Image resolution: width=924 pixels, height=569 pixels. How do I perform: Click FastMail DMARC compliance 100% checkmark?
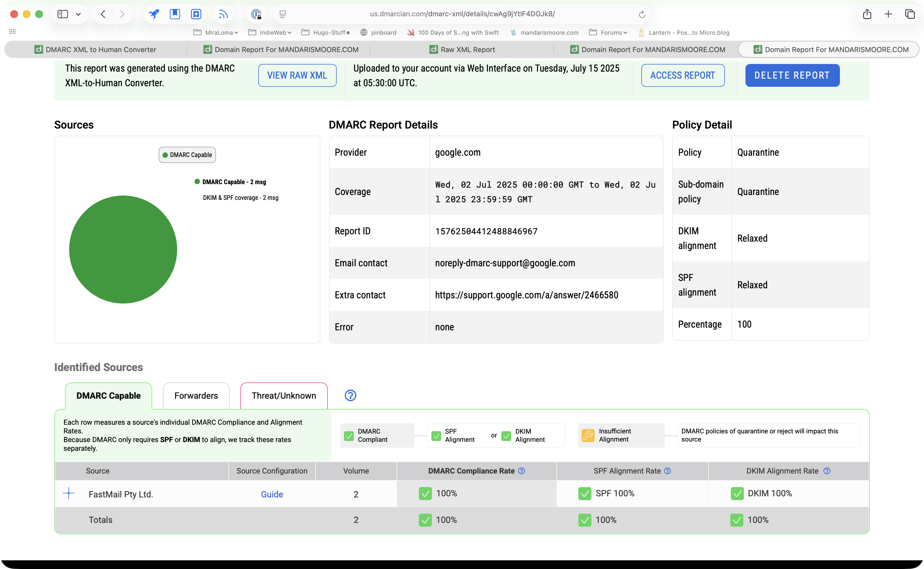[425, 494]
